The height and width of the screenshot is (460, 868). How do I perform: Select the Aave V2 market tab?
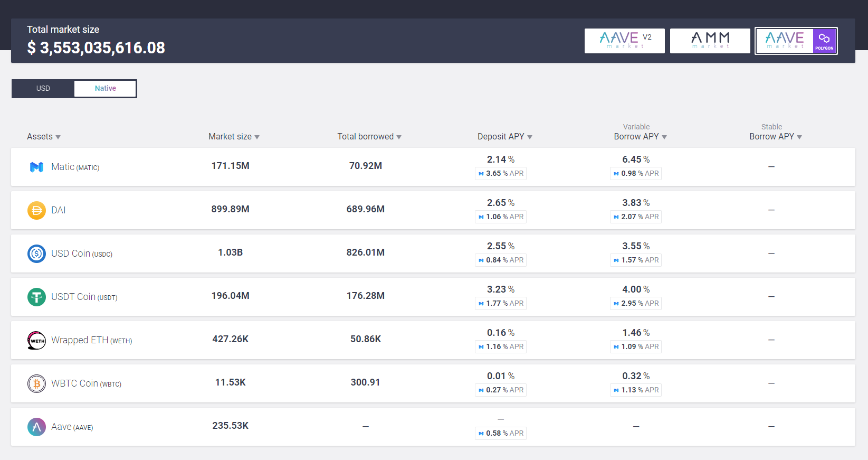click(x=624, y=41)
